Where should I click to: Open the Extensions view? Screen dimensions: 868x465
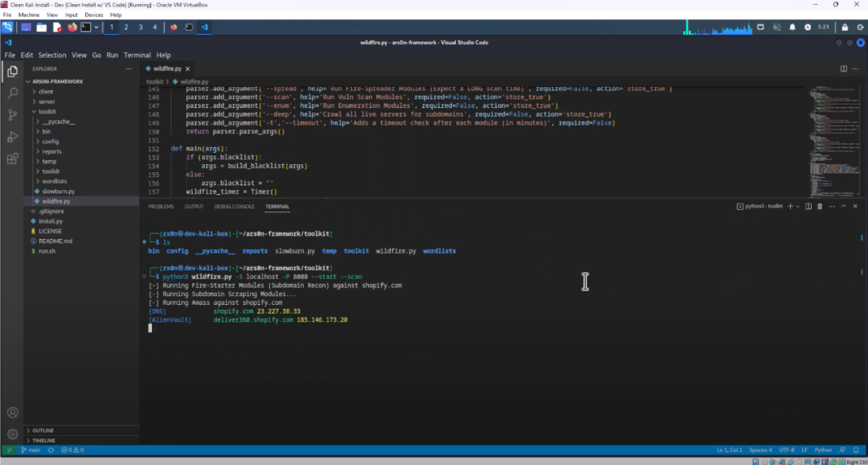pos(12,159)
